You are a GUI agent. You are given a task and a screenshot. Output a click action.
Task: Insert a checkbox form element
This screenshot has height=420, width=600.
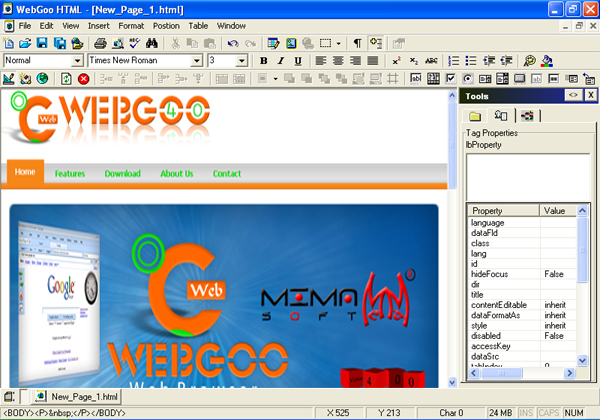point(452,78)
